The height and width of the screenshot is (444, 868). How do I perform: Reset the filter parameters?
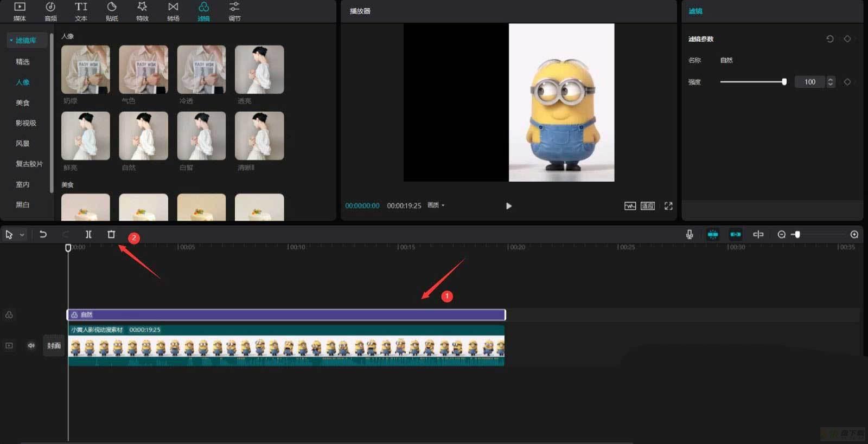click(x=829, y=39)
